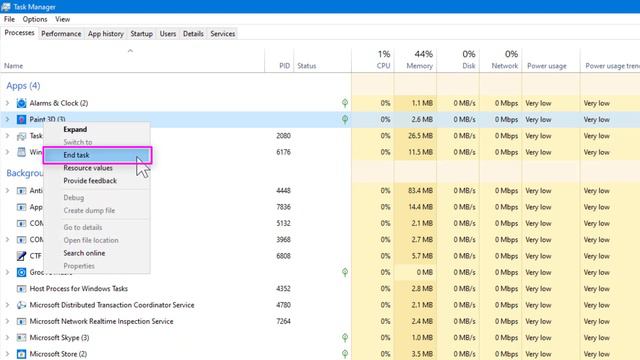The width and height of the screenshot is (640, 360).
Task: Click the Apps (4) group heading
Action: pyautogui.click(x=23, y=86)
